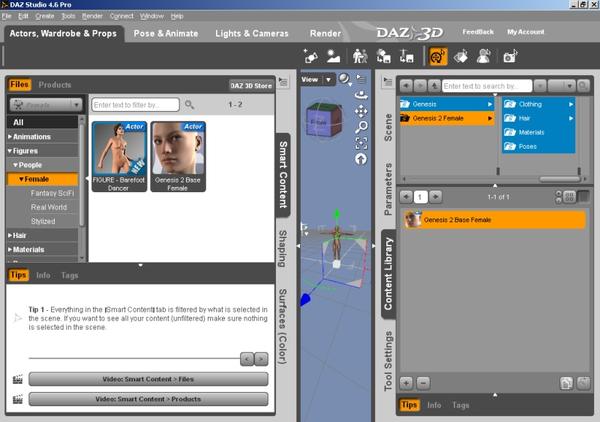
Task: Open the category filter dropdown above All
Action: coord(46,104)
